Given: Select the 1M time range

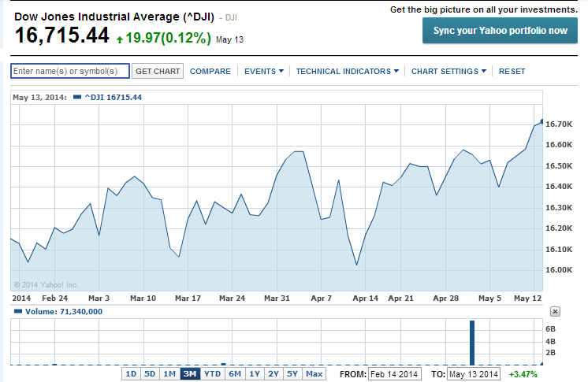Looking at the screenshot, I should pyautogui.click(x=169, y=374).
